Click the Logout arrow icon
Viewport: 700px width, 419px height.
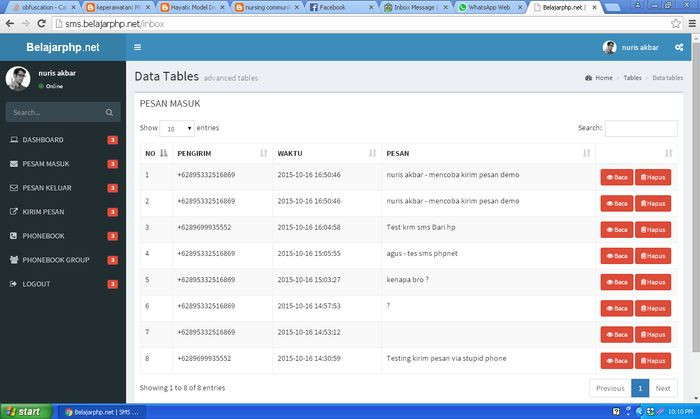[13, 284]
